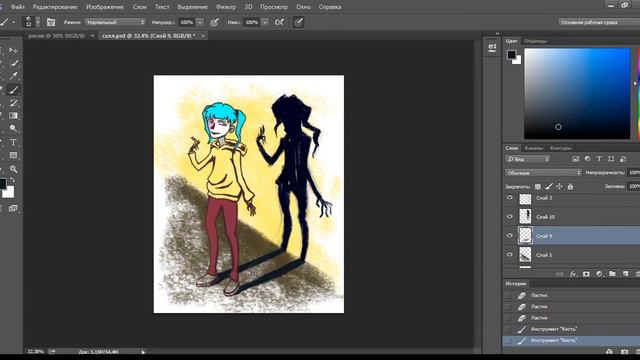This screenshot has width=640, height=360.
Task: Open the Фильтр menu
Action: (x=226, y=7)
